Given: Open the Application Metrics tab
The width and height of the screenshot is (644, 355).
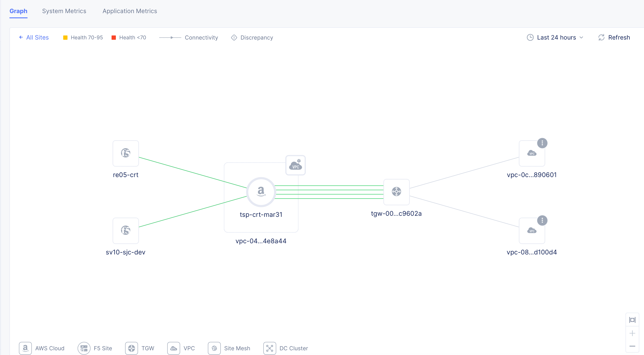Looking at the screenshot, I should [x=129, y=11].
